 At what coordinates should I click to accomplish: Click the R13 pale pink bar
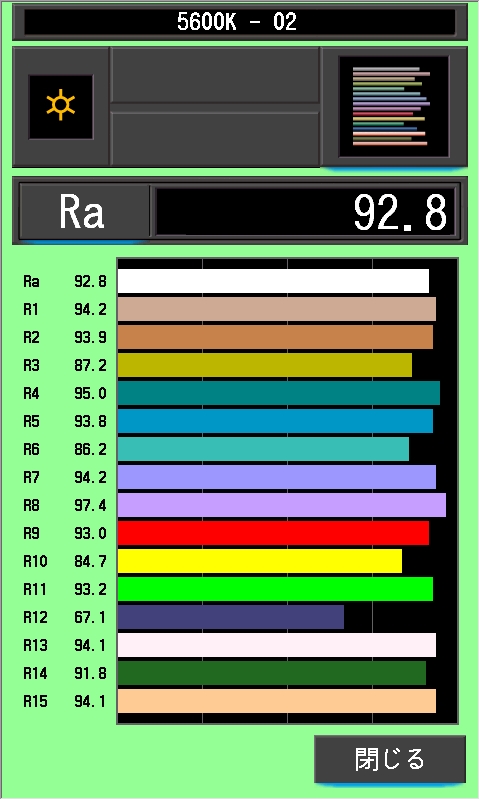pos(277,645)
